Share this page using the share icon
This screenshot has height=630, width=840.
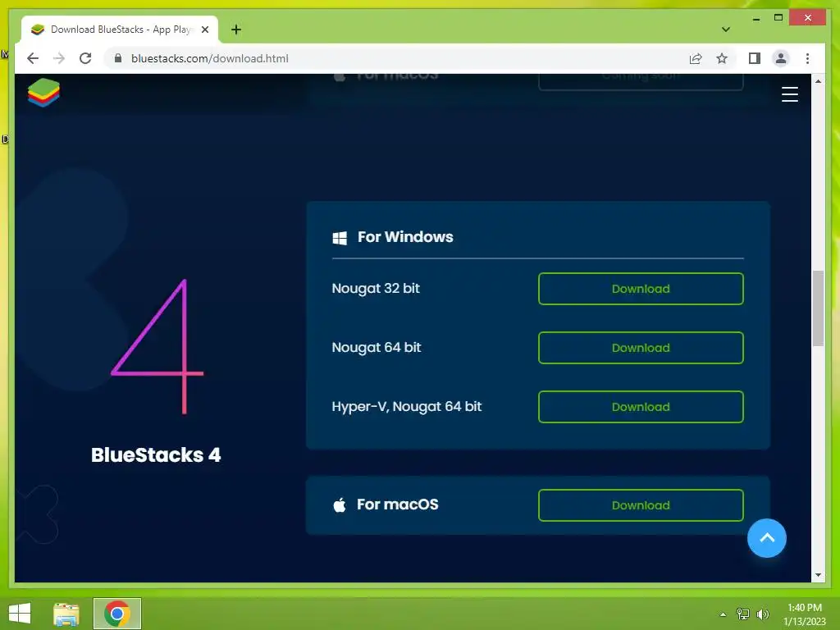tap(696, 58)
